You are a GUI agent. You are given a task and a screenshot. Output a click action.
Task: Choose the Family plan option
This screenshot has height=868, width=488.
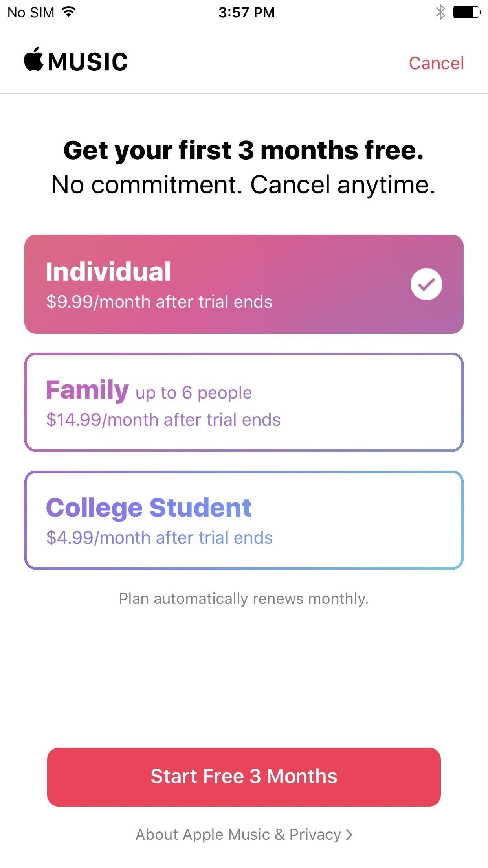coord(244,402)
